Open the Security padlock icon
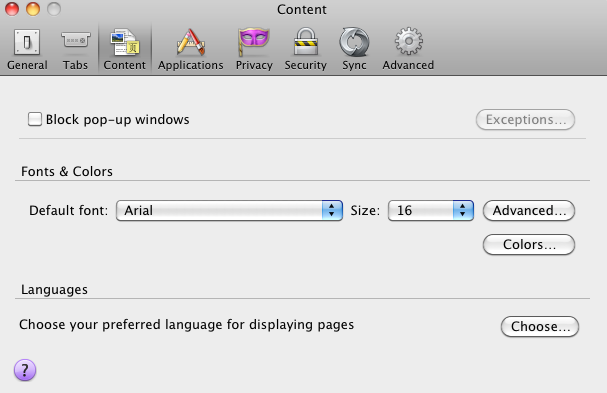Viewport: 607px width, 393px height. click(306, 41)
